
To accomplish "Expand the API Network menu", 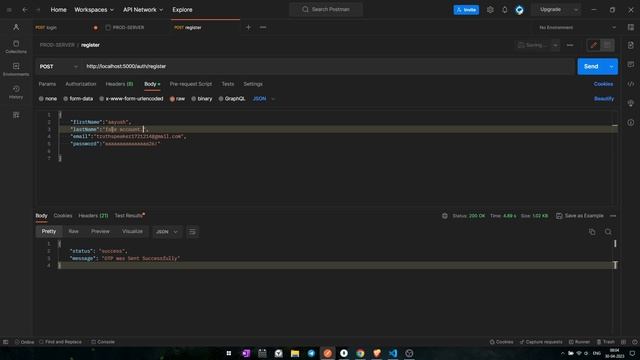I will point(143,9).
